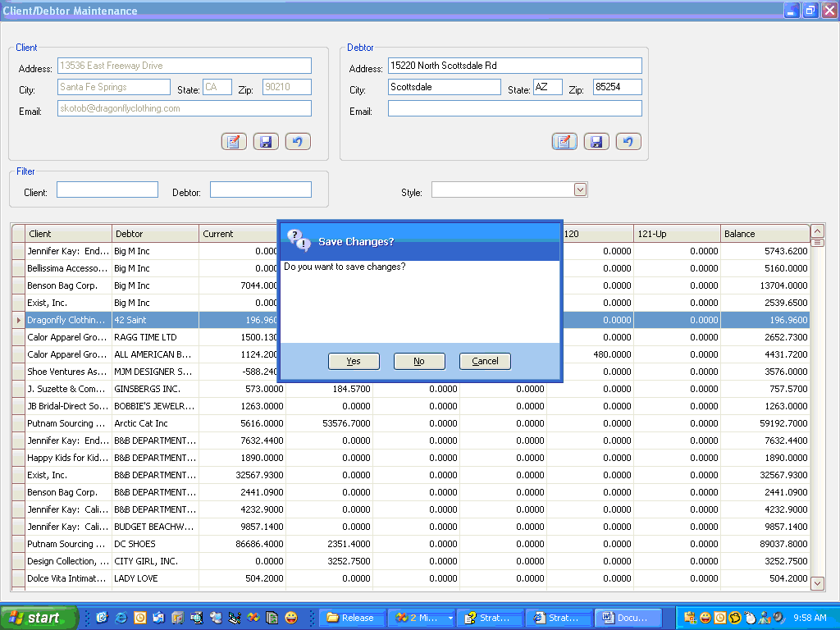Click the Debtor panel save icon
This screenshot has width=840, height=630.
pyautogui.click(x=596, y=142)
